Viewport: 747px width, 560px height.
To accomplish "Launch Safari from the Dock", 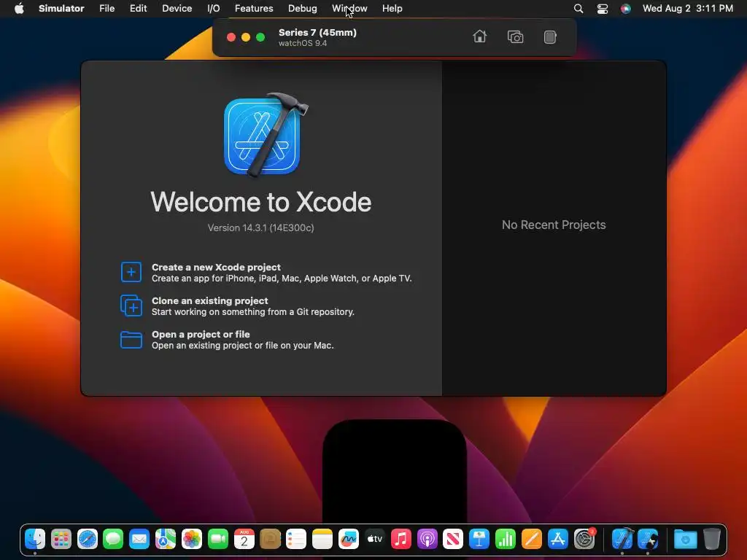I will tap(88, 539).
